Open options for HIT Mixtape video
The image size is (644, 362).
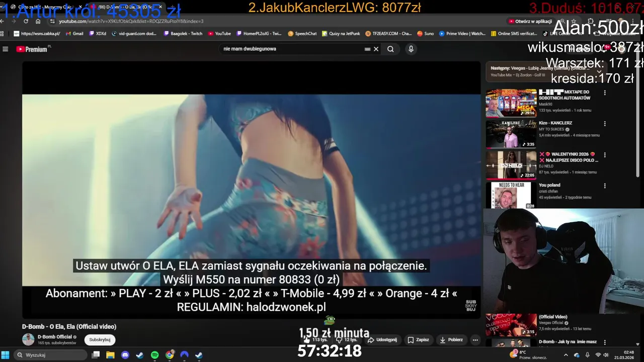point(605,93)
